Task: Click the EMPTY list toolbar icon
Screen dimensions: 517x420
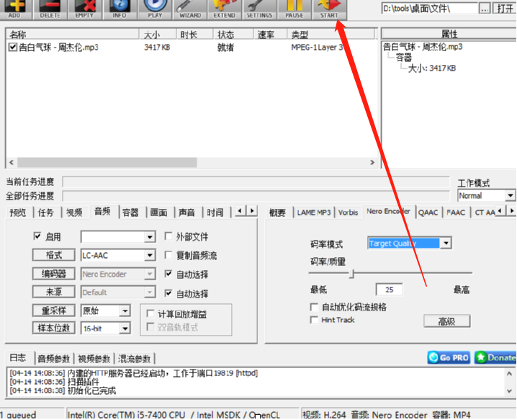Action: (x=85, y=9)
